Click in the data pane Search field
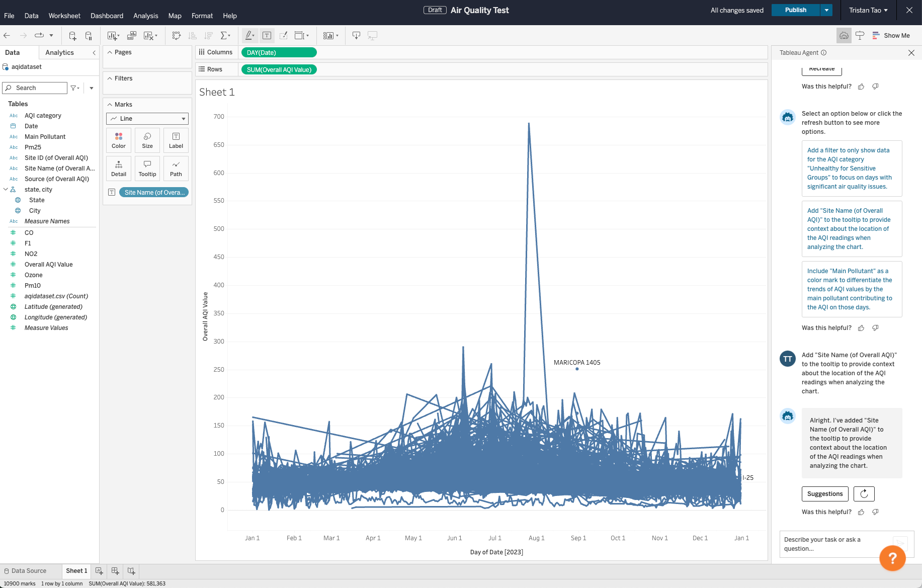Image resolution: width=922 pixels, height=588 pixels. 35,88
